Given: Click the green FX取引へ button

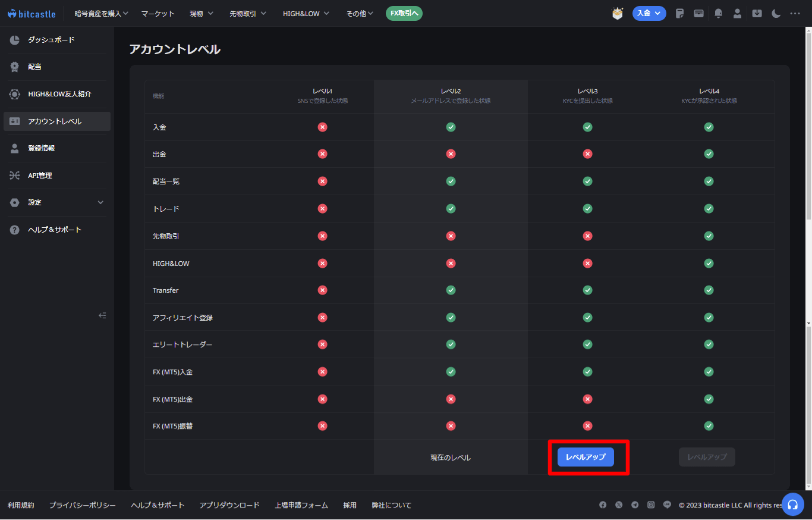Looking at the screenshot, I should (404, 13).
